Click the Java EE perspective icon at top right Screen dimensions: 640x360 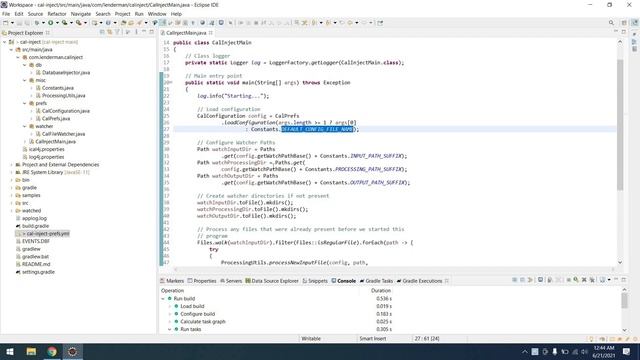(635, 23)
